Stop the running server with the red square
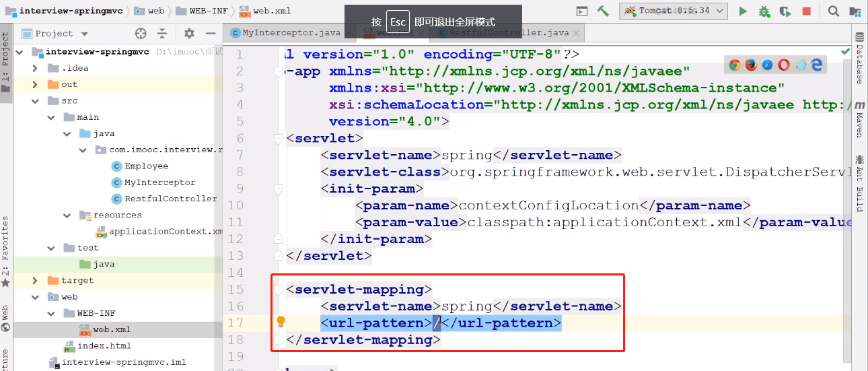868x371 pixels. pos(806,11)
